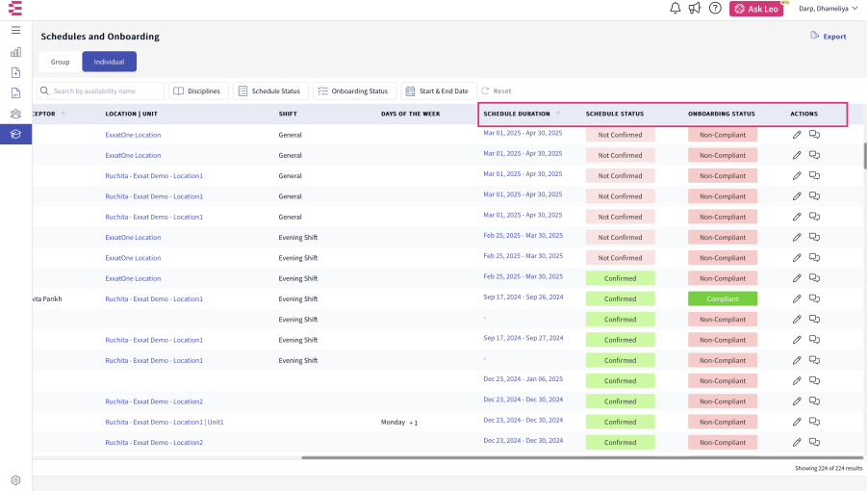Export the schedules list
The width and height of the screenshot is (868, 491).
click(x=829, y=36)
